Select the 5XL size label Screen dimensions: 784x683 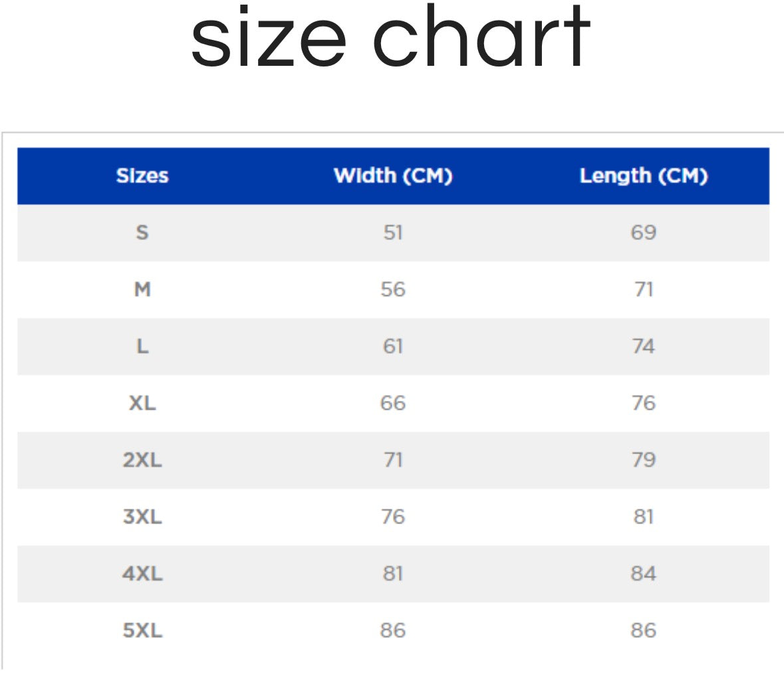[x=142, y=630]
